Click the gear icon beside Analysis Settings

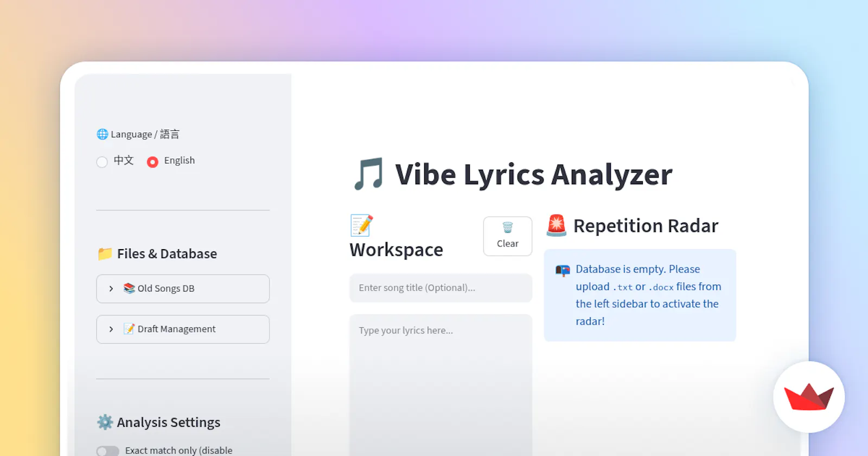coord(105,422)
